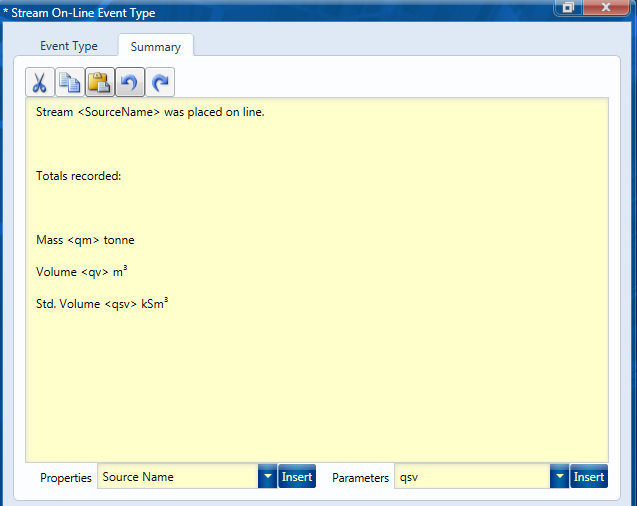This screenshot has width=637, height=506.
Task: Close the Stream On-Line Event Type window
Action: point(605,7)
